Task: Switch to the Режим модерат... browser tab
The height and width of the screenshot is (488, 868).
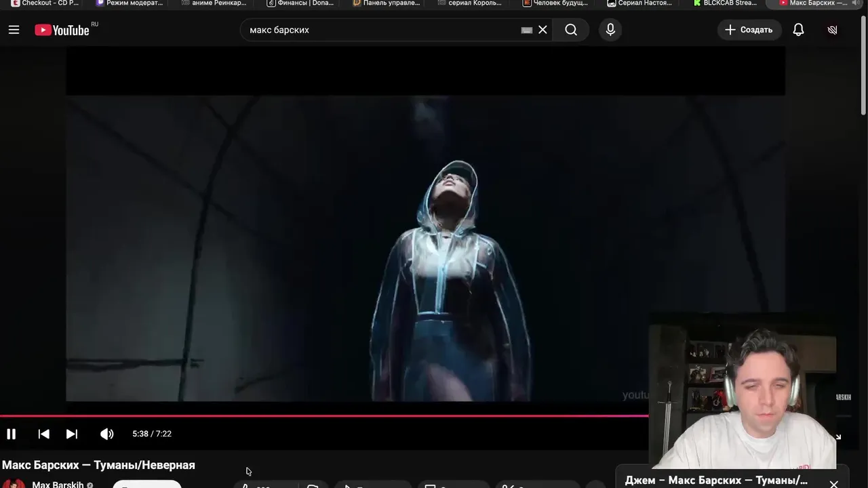Action: coord(130,3)
